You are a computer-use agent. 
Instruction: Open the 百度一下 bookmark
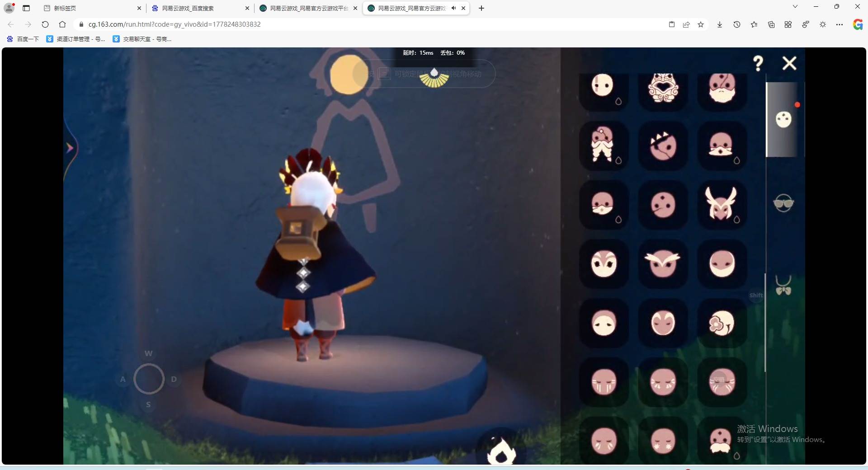pos(23,39)
